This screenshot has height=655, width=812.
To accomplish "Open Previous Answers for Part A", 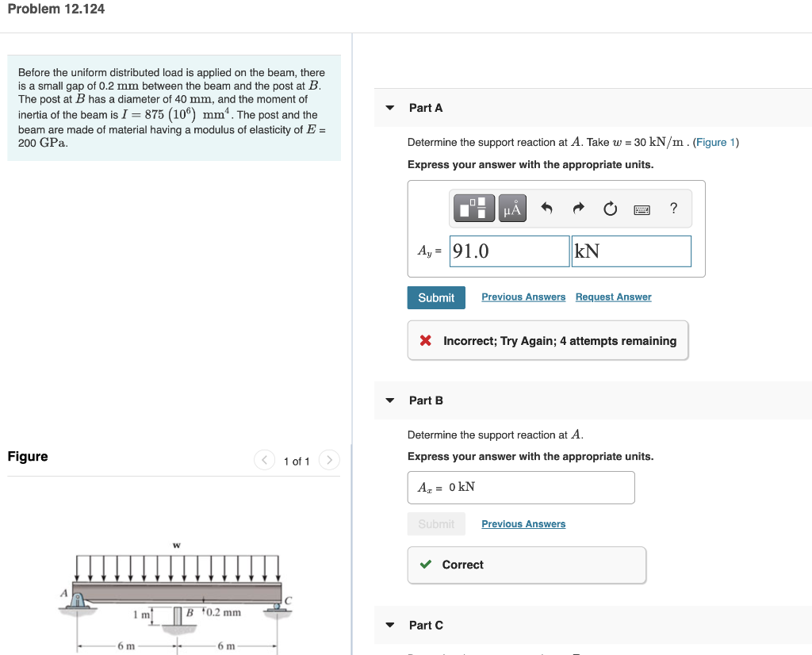I will 523,297.
